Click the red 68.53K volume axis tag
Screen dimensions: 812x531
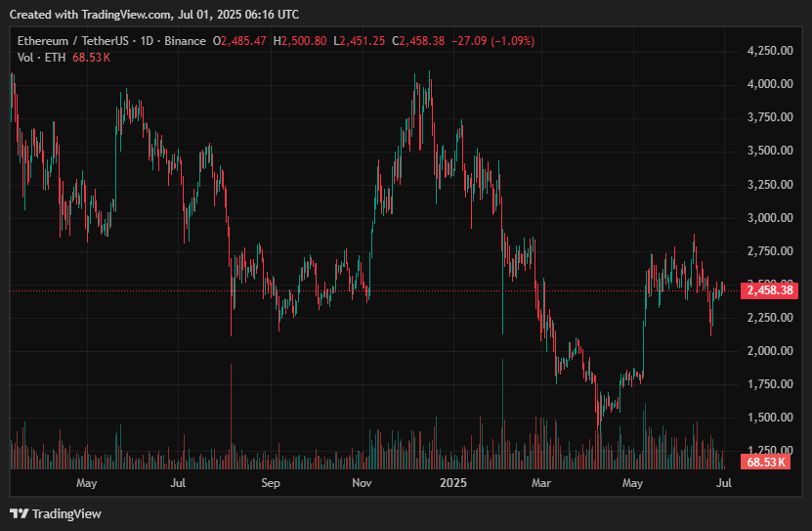click(765, 462)
